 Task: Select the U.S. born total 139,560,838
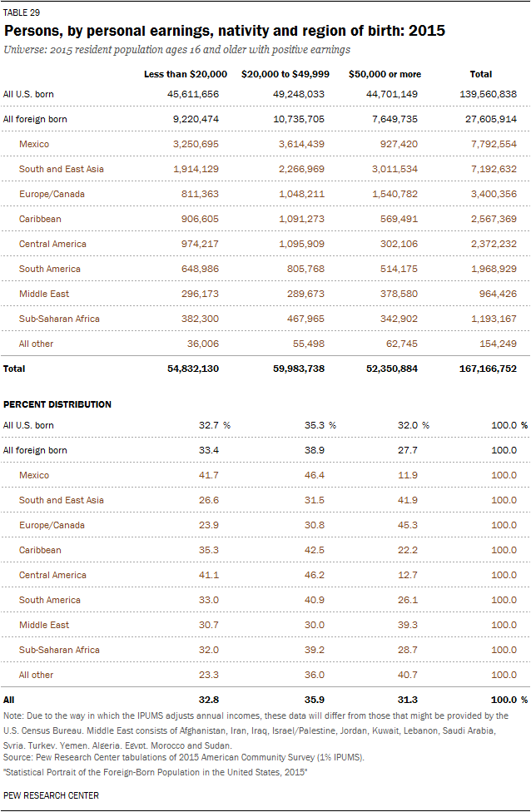point(487,94)
